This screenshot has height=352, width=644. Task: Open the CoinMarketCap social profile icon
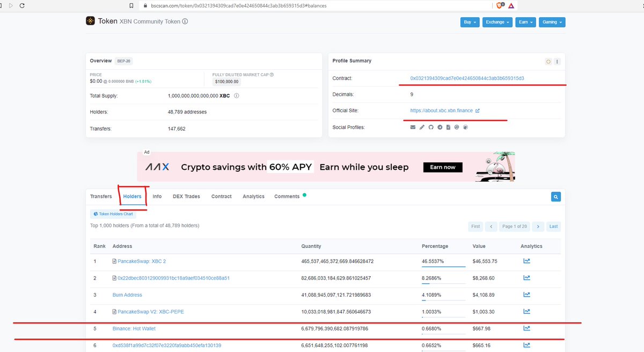click(x=457, y=127)
